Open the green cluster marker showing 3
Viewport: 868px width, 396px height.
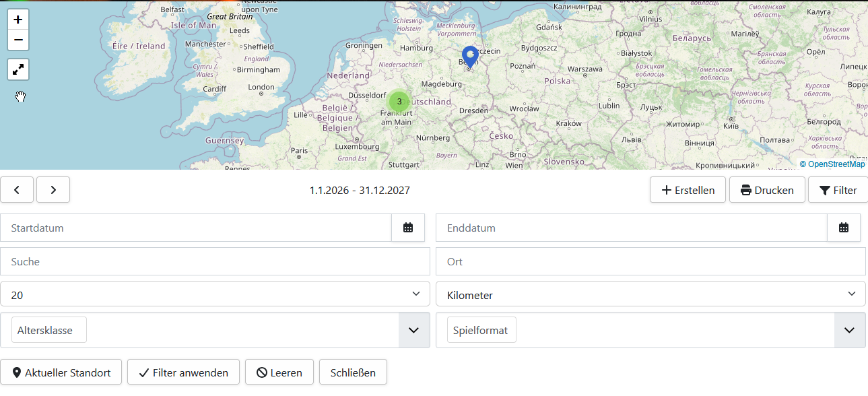pyautogui.click(x=399, y=102)
